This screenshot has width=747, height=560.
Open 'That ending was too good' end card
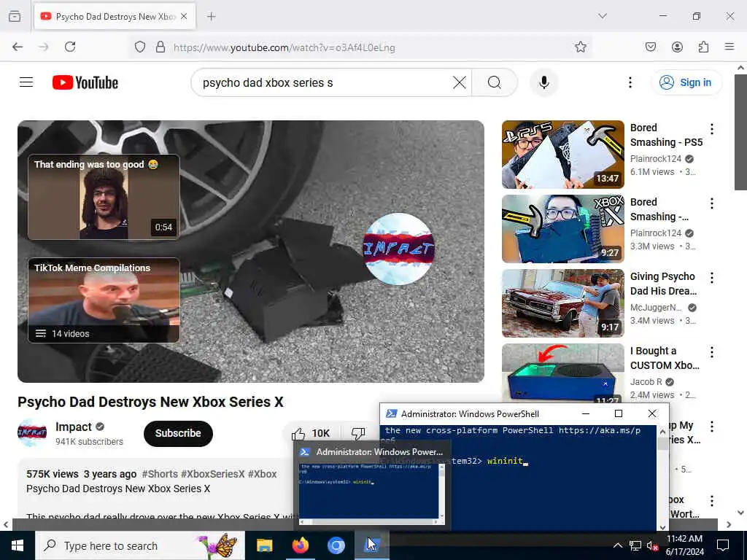click(x=104, y=197)
